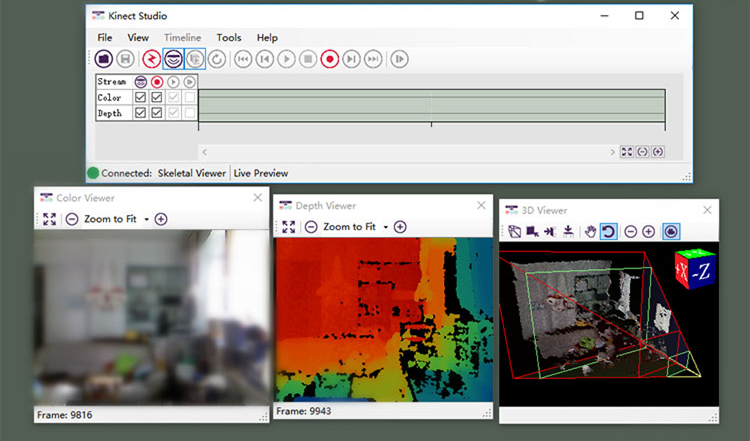
Task: Open Zoom to Fit dropdown in Depth Viewer
Action: (x=386, y=227)
